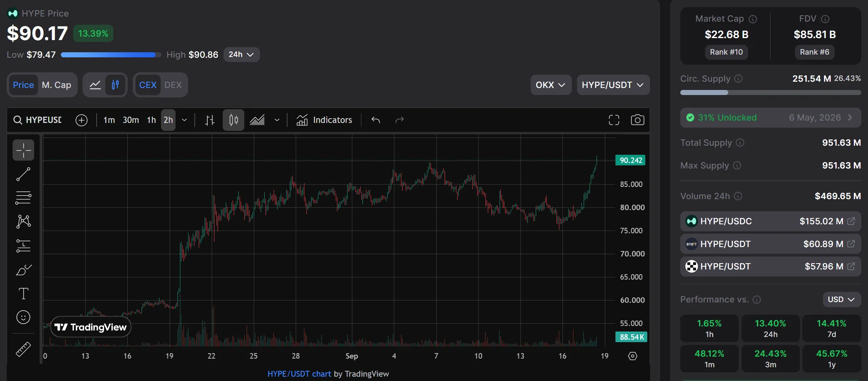This screenshot has width=868, height=381.
Task: Click the Market Cap Rank #10 badge
Action: coord(727,52)
